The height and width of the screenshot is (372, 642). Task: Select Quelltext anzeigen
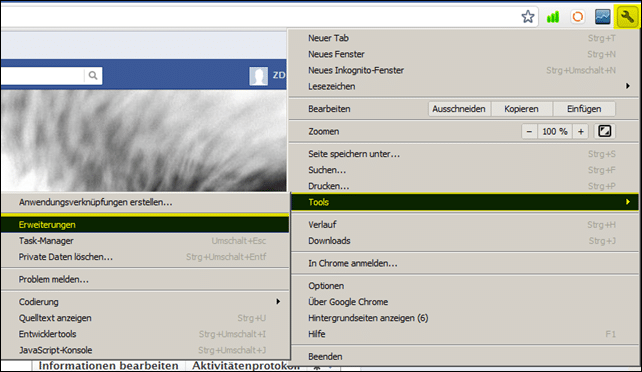[x=145, y=318]
